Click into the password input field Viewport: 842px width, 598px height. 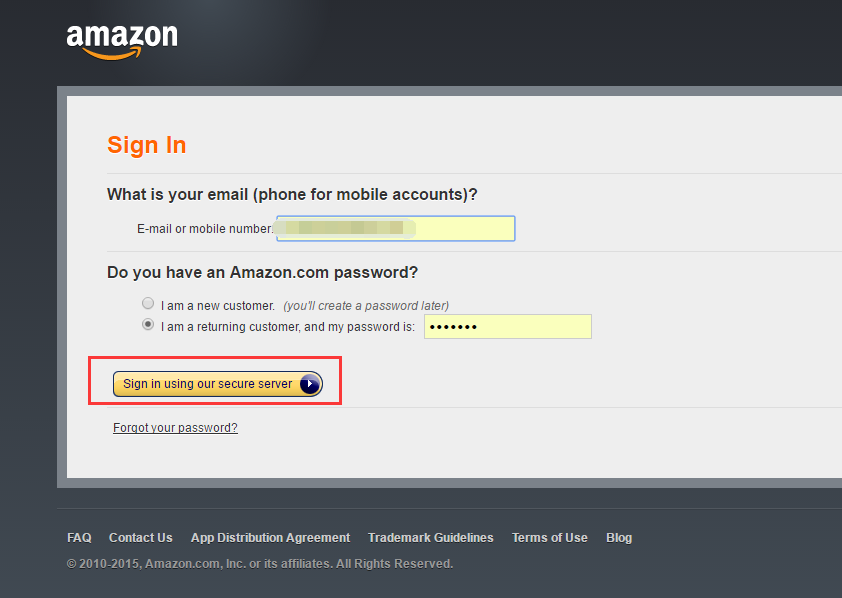[x=508, y=327]
